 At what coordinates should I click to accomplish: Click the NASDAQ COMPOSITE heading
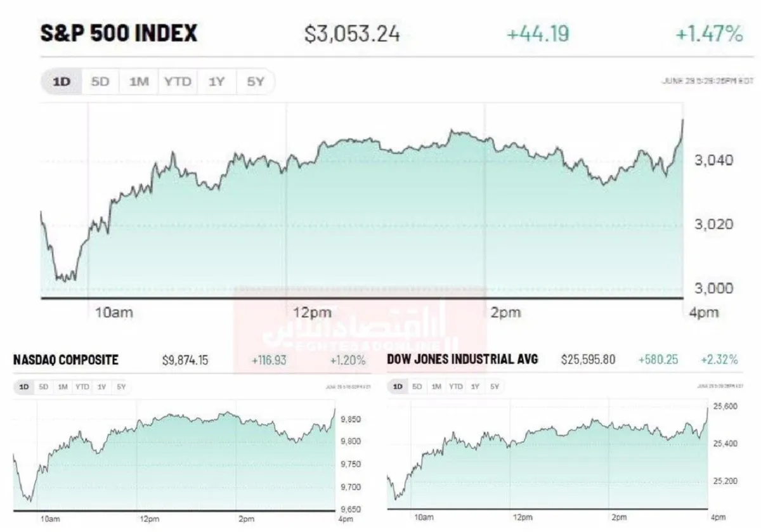coord(66,360)
